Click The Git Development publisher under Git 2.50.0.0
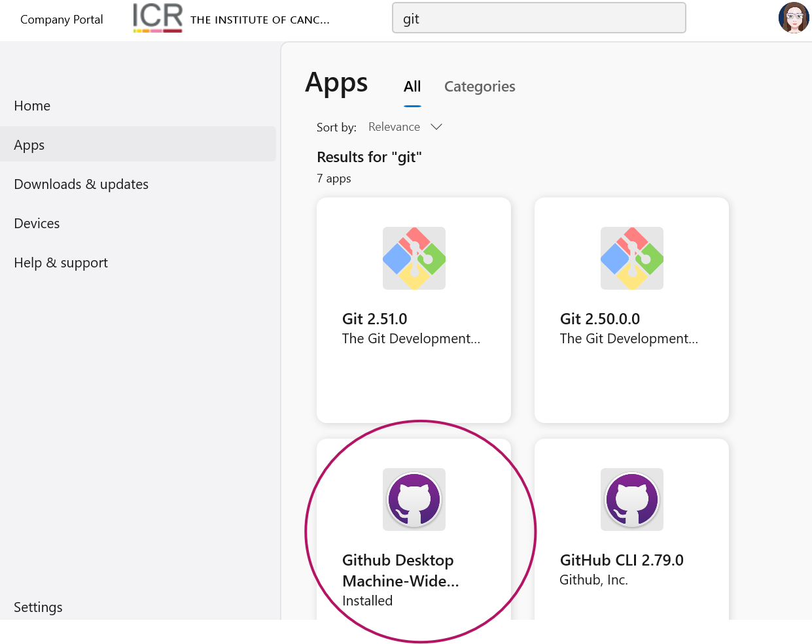812x644 pixels. 629,339
